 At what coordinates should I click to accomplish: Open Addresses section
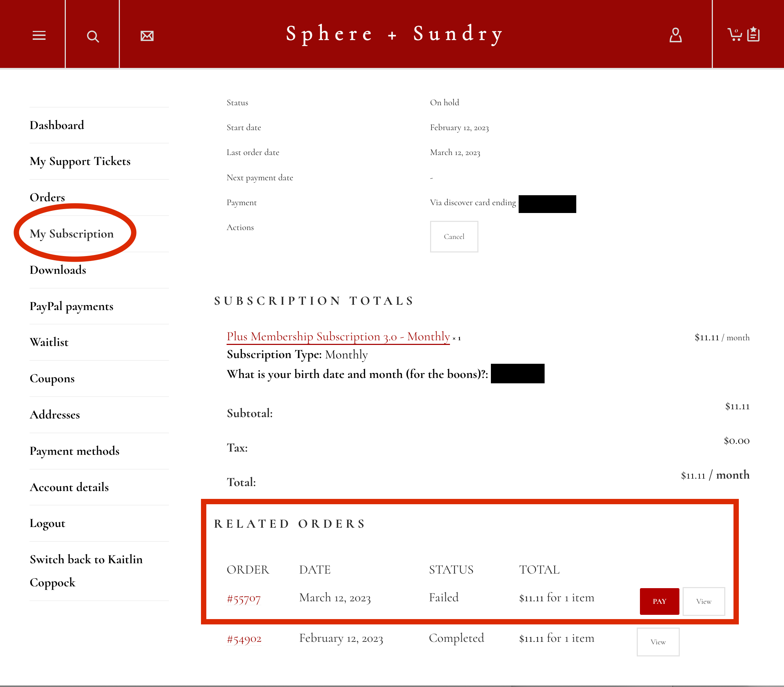click(x=55, y=415)
